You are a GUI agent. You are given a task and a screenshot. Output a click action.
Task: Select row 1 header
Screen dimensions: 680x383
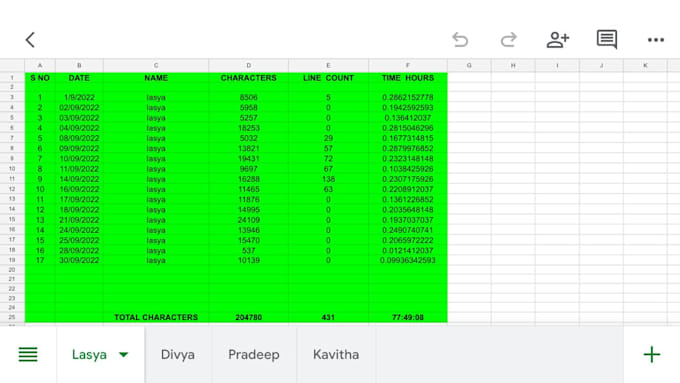tap(12, 78)
